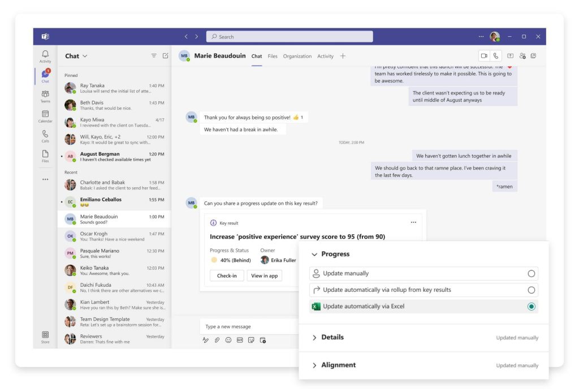Open chat with Emiliano Ceballos
This screenshot has width=579, height=392.
[114, 202]
